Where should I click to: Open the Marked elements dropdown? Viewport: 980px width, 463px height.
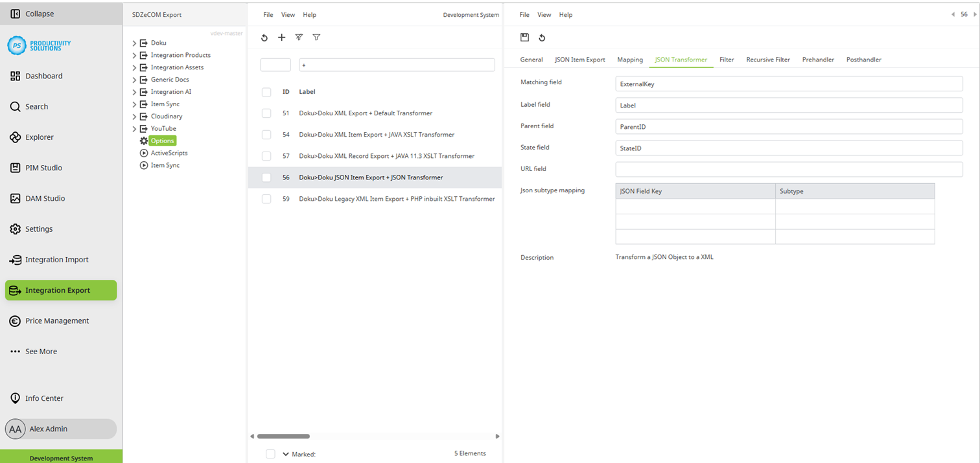(285, 454)
